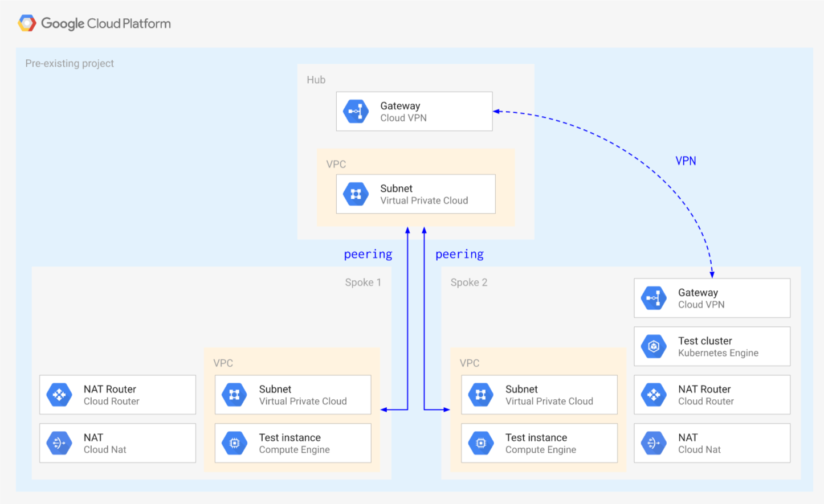Click the peering label beside Spoke 1
Viewport: 824px width, 504px height.
368,255
